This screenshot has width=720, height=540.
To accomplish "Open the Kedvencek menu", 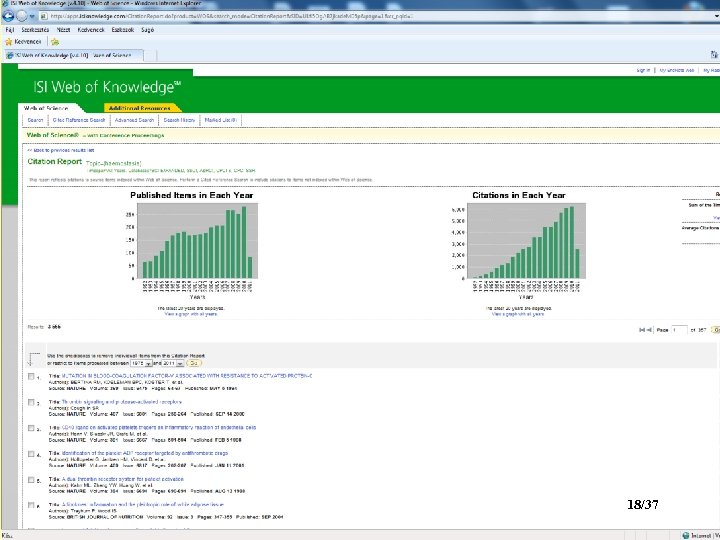I will (91, 30).
